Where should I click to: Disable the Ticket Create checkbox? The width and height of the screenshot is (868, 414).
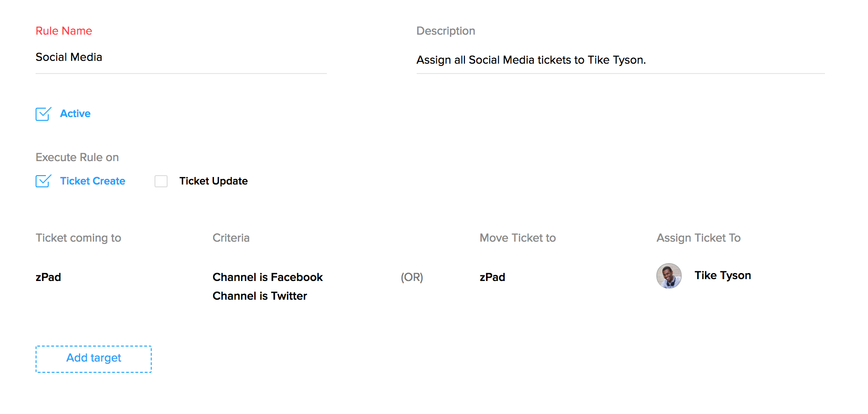click(x=43, y=181)
